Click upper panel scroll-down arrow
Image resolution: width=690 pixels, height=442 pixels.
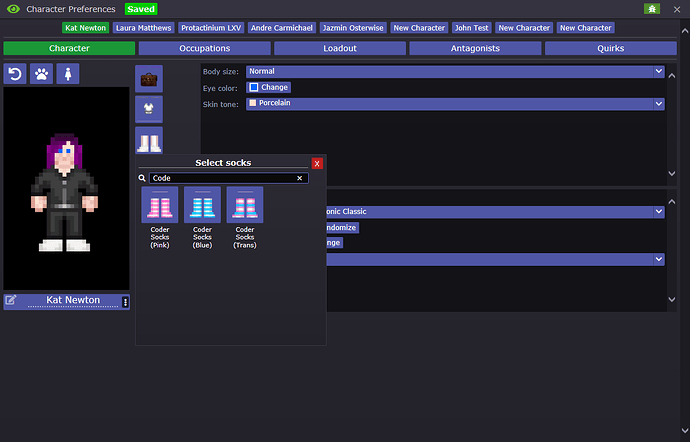click(x=672, y=173)
